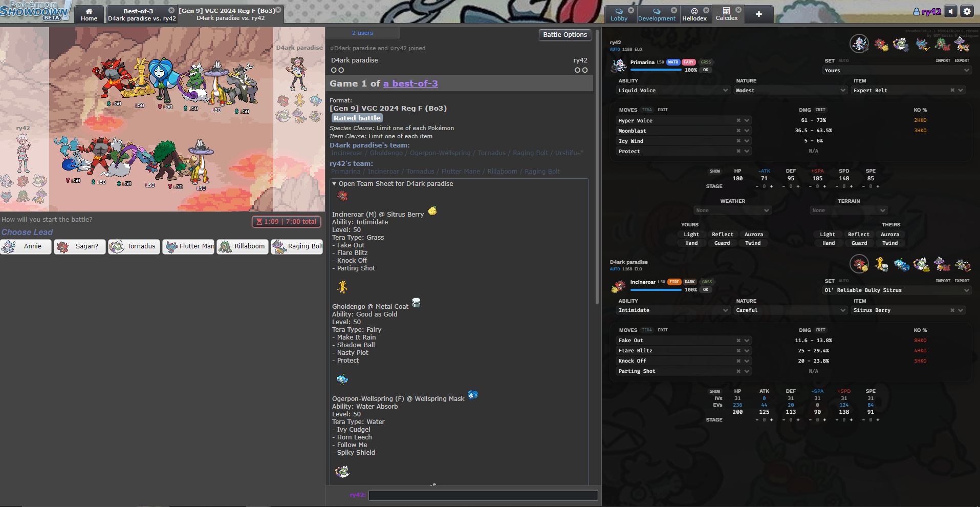
Task: Go to the Home tab
Action: coord(89,14)
